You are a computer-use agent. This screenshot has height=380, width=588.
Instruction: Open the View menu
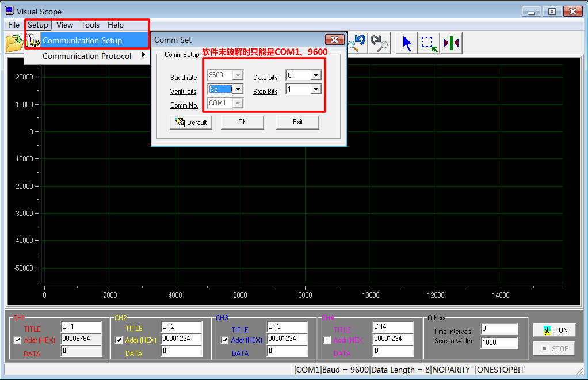[64, 25]
